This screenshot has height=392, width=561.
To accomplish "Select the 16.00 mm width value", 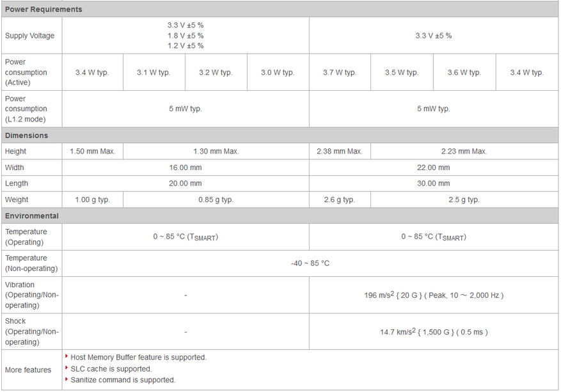I will (x=186, y=168).
